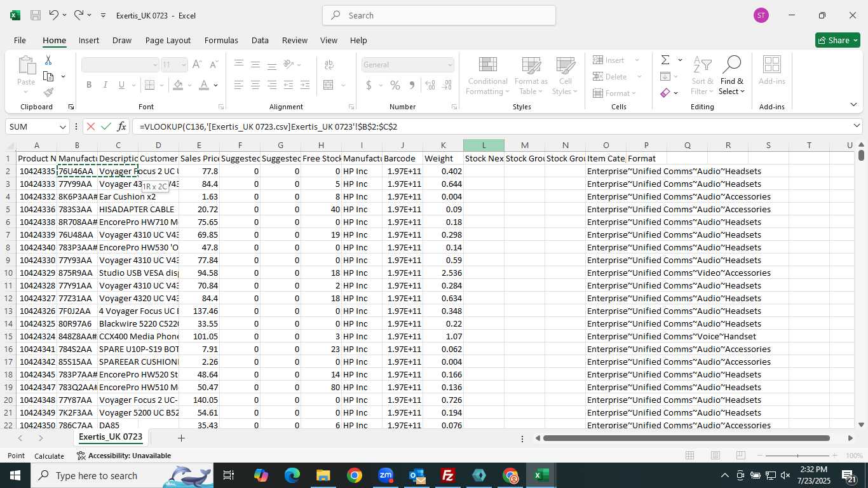Click in the Search box
Viewport: 868px width, 488px height.
click(x=439, y=15)
